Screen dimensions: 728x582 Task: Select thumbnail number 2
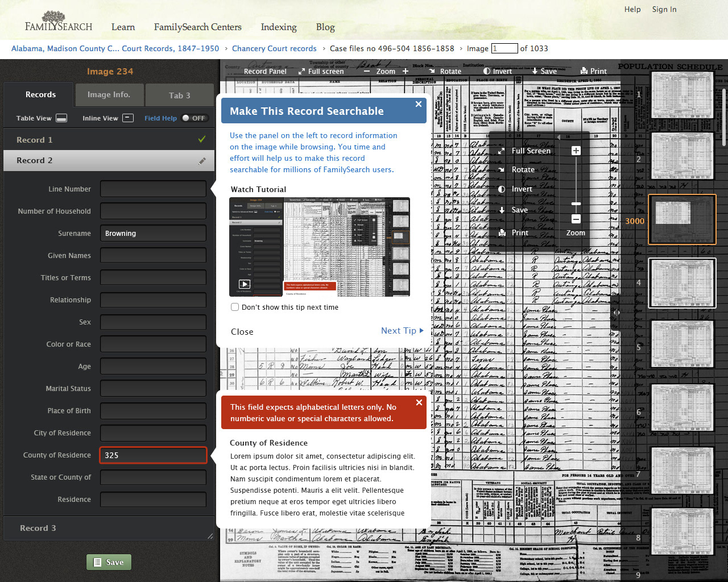click(682, 157)
